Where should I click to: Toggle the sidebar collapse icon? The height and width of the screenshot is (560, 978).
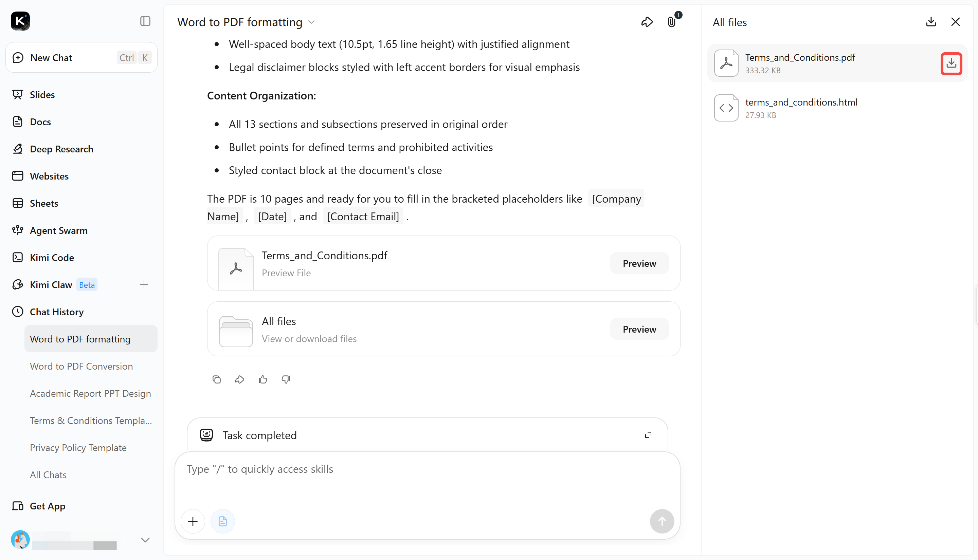click(145, 21)
